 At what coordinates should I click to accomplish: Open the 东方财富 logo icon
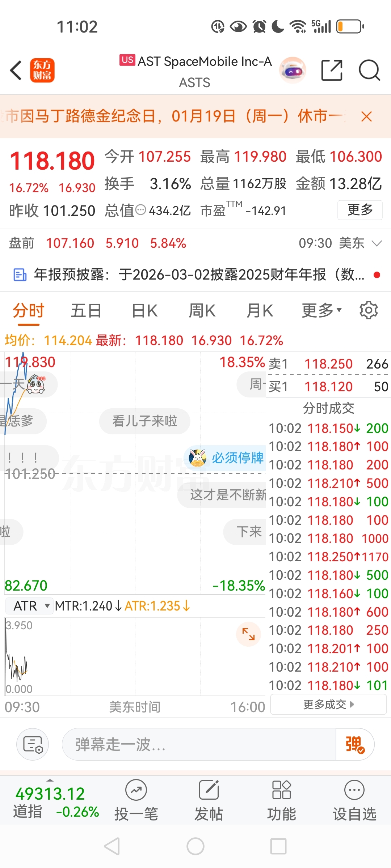[42, 70]
